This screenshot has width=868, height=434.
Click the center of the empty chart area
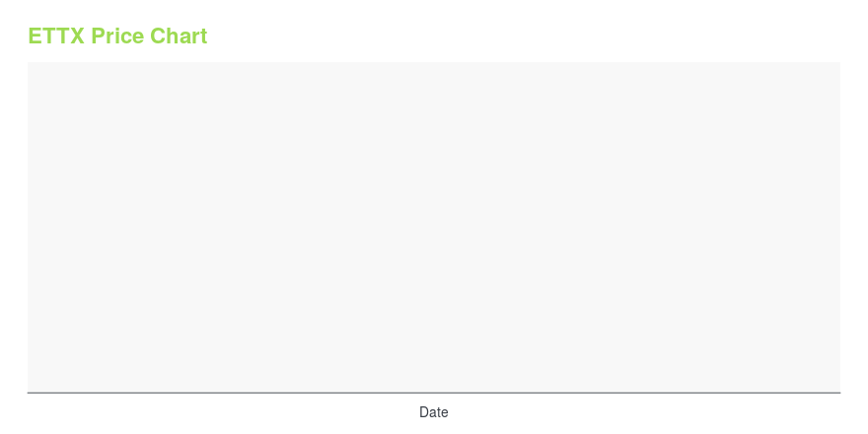click(434, 227)
